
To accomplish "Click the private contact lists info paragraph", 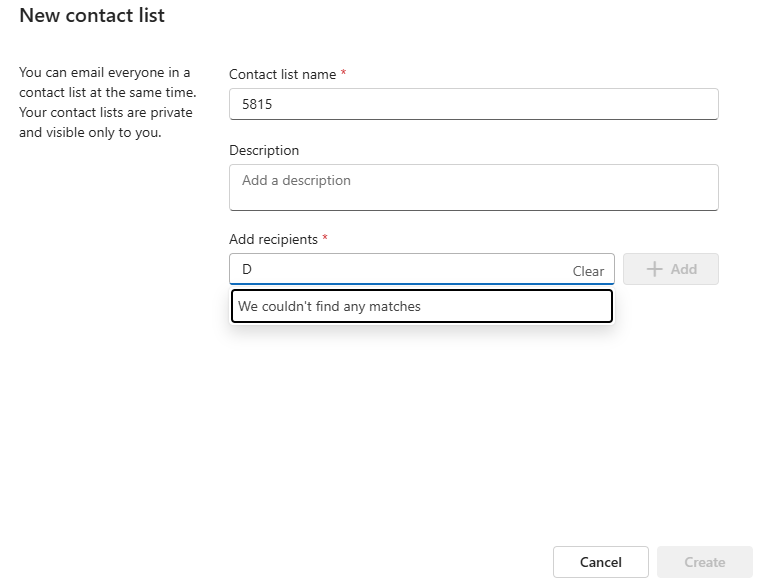I will click(x=106, y=103).
